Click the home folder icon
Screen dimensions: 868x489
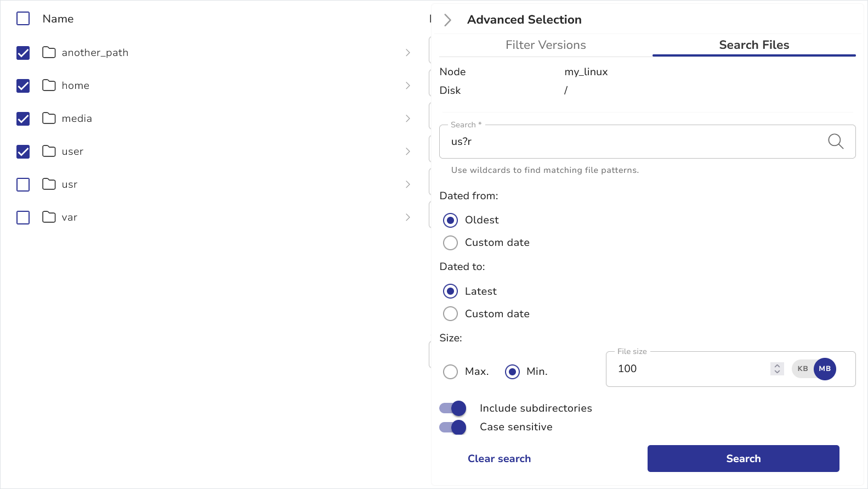pyautogui.click(x=49, y=86)
